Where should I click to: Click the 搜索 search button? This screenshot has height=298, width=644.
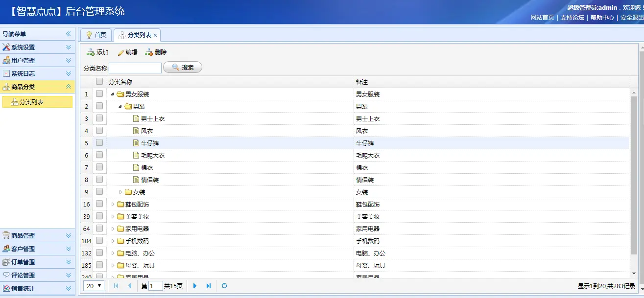tap(183, 68)
